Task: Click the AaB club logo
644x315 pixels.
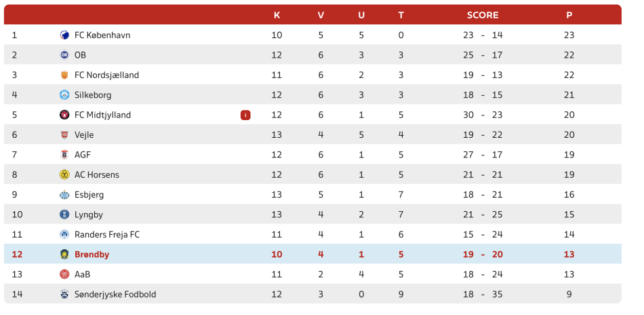Action: 64,274
